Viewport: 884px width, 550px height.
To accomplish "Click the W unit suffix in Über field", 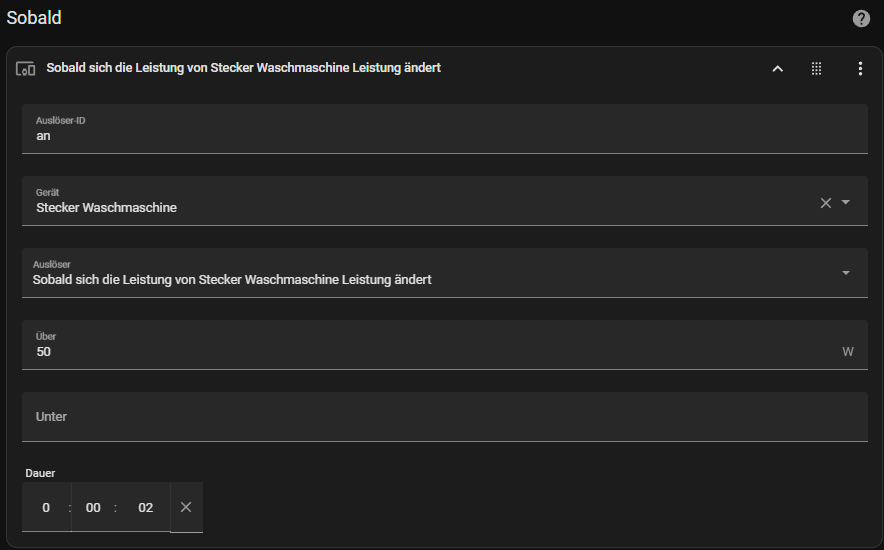I will (x=848, y=352).
